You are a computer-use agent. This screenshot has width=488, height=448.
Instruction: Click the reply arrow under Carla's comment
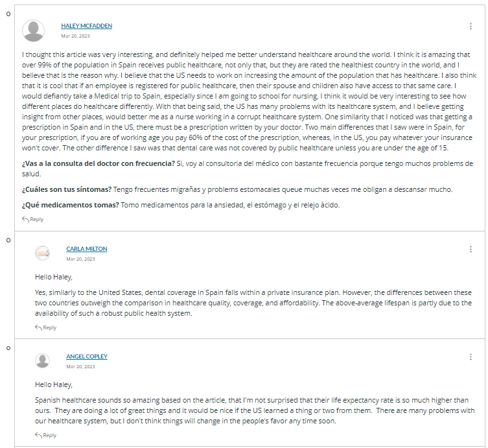tap(38, 327)
